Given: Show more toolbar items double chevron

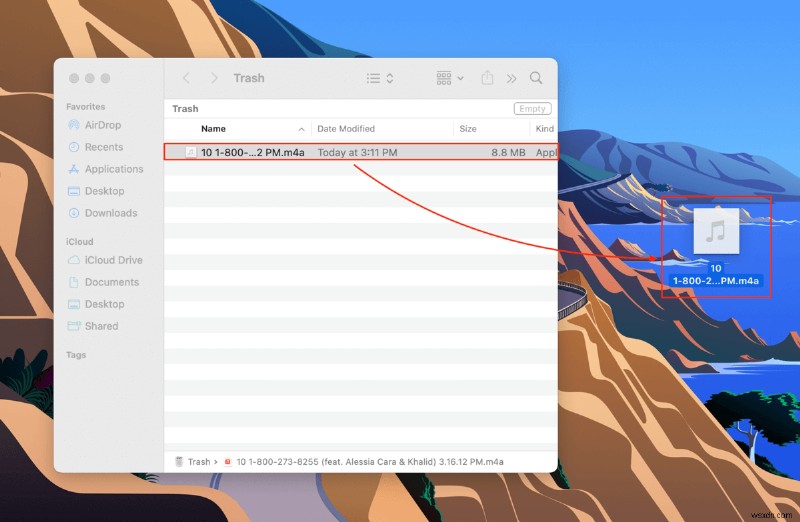Looking at the screenshot, I should pyautogui.click(x=511, y=78).
